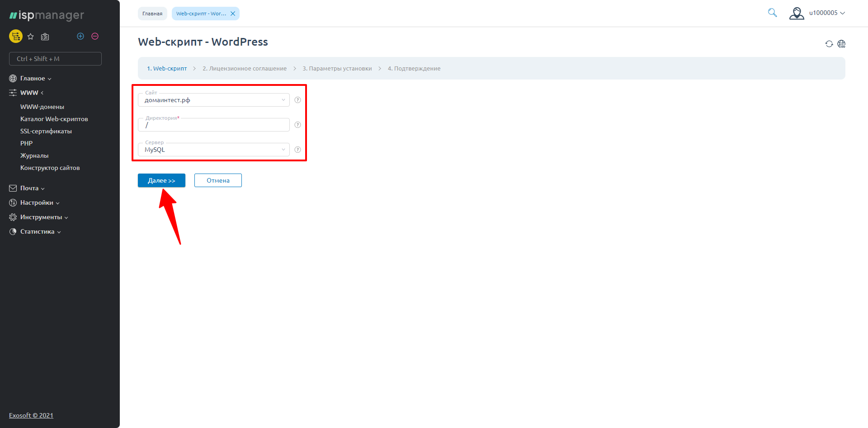This screenshot has width=868, height=428.
Task: Click the yellow menu tree icon in sidebar
Action: click(16, 36)
